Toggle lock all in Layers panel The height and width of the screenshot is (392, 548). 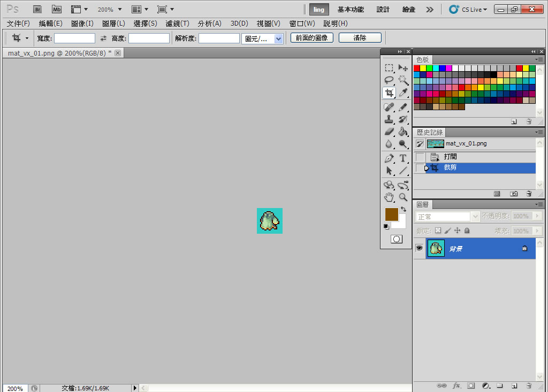467,230
